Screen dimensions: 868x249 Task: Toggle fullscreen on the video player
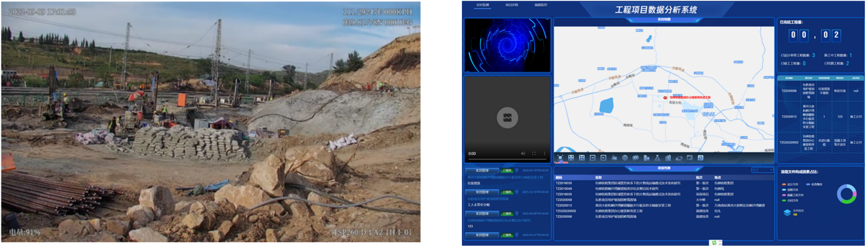pyautogui.click(x=534, y=154)
